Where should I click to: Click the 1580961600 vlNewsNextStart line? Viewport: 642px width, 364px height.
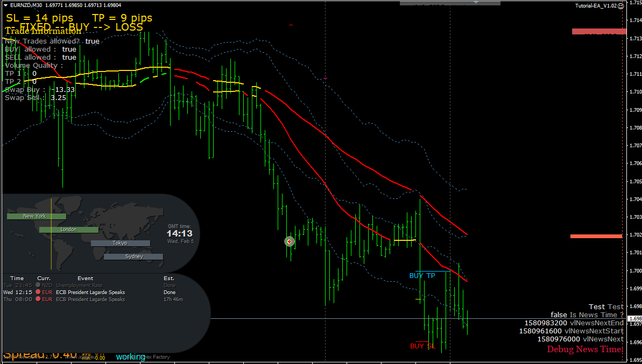pos(572,331)
